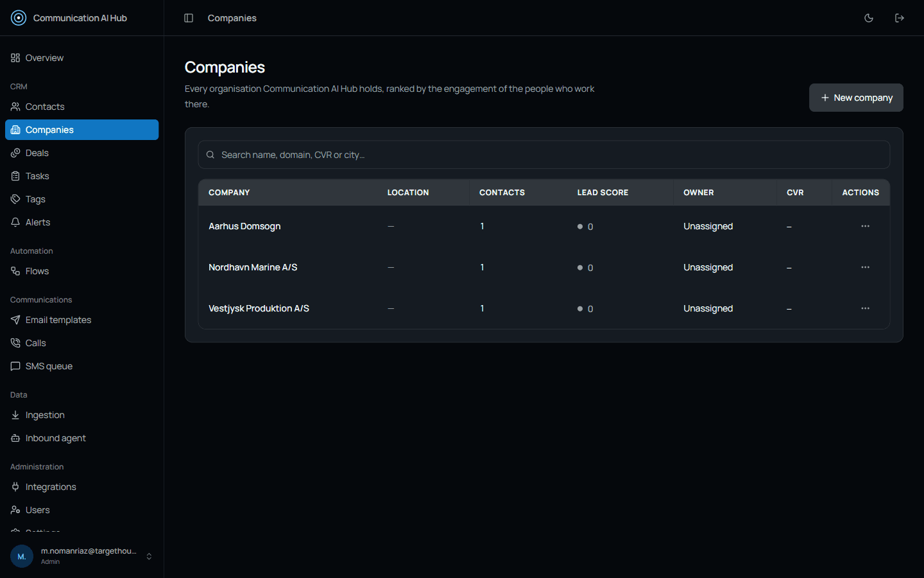Click the Communication AI Hub logo icon
924x578 pixels.
[x=19, y=18]
